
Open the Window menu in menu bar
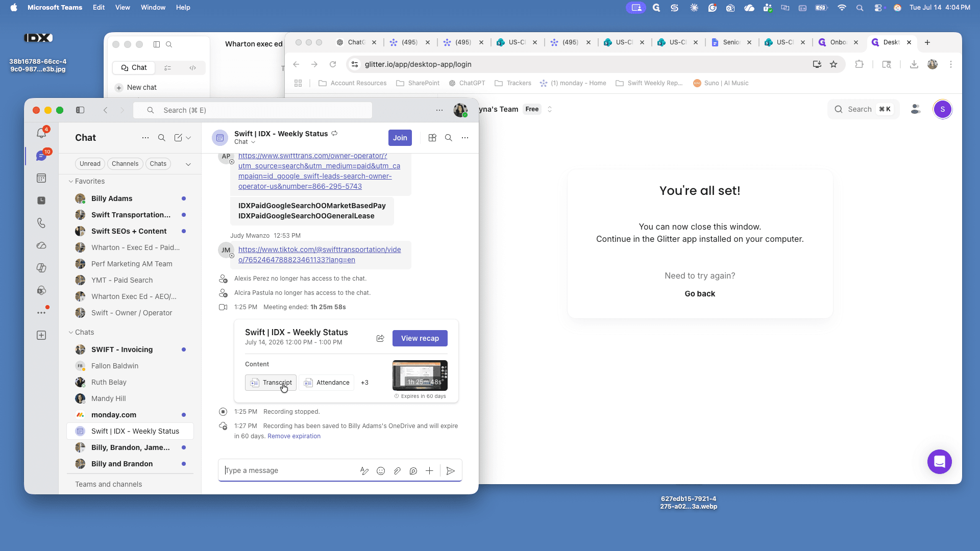pos(153,8)
